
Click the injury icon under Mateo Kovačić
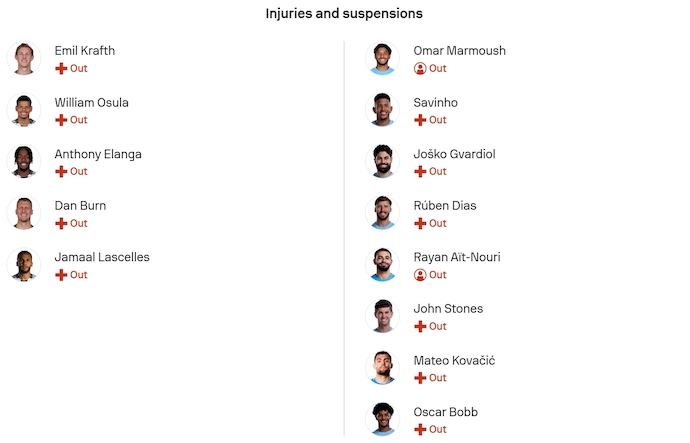pos(420,378)
